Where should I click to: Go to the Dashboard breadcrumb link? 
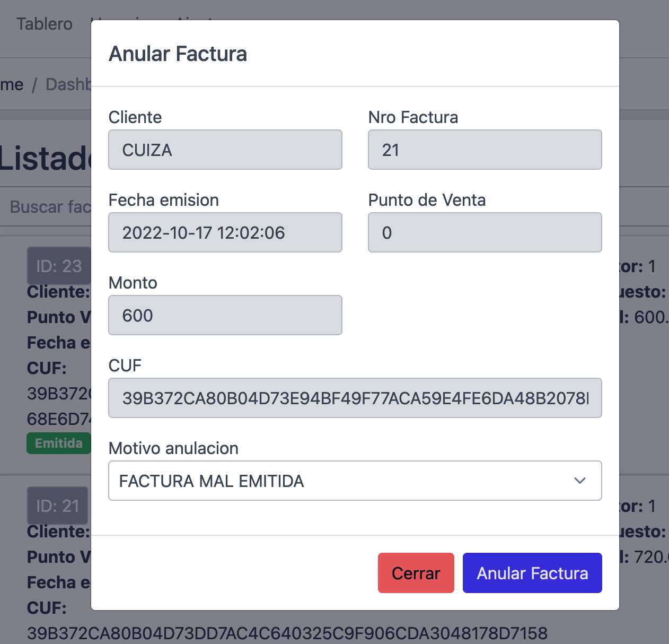(68, 84)
